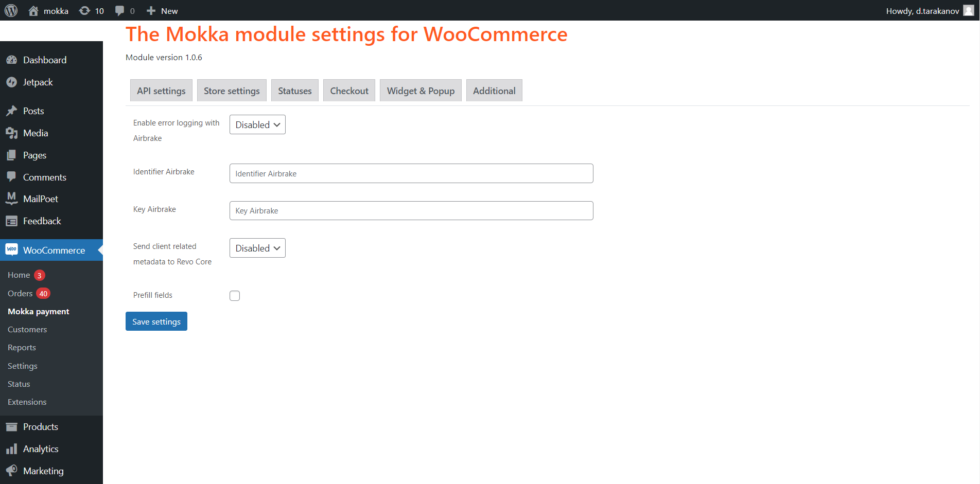
Task: Focus the Key Airbrake text field
Action: 411,211
